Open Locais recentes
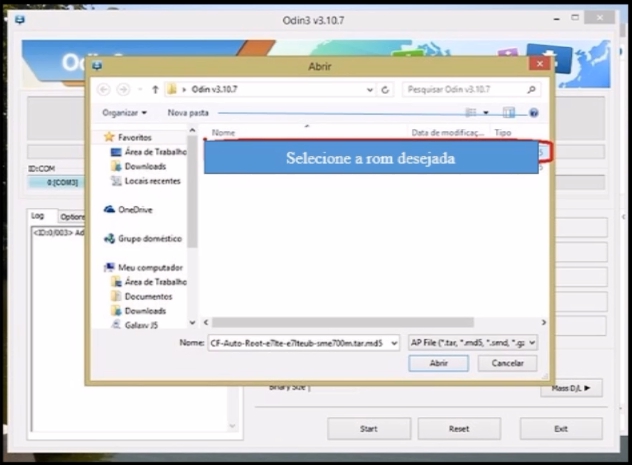This screenshot has height=465, width=632. (x=152, y=181)
